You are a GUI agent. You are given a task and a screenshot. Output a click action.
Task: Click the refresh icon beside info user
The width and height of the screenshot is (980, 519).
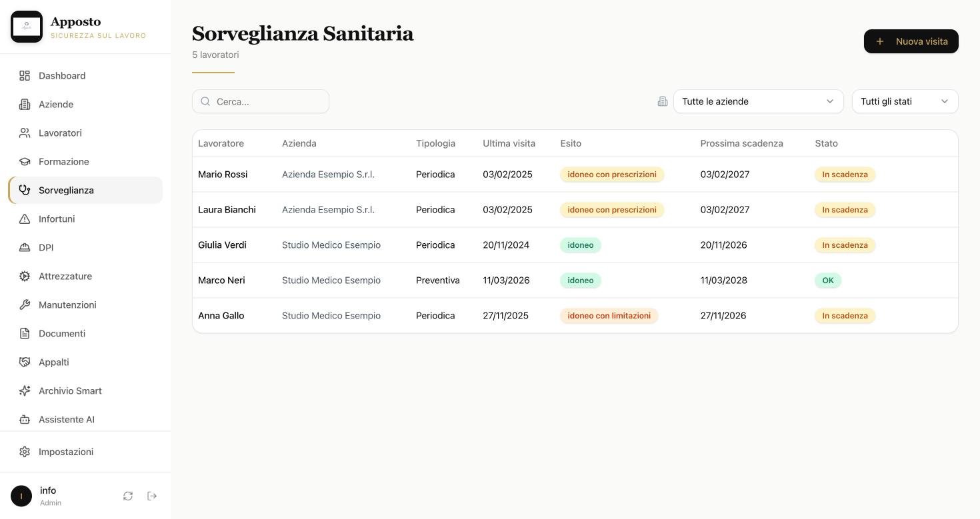tap(128, 496)
